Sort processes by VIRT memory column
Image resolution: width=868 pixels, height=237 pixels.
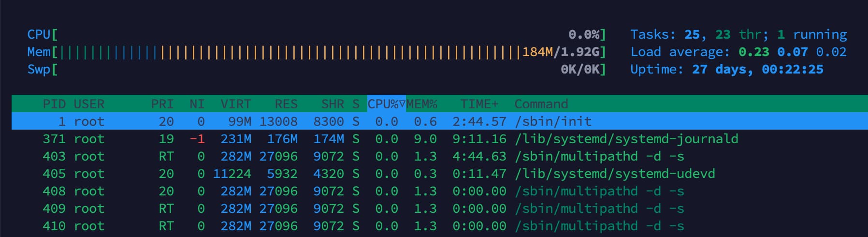(236, 104)
